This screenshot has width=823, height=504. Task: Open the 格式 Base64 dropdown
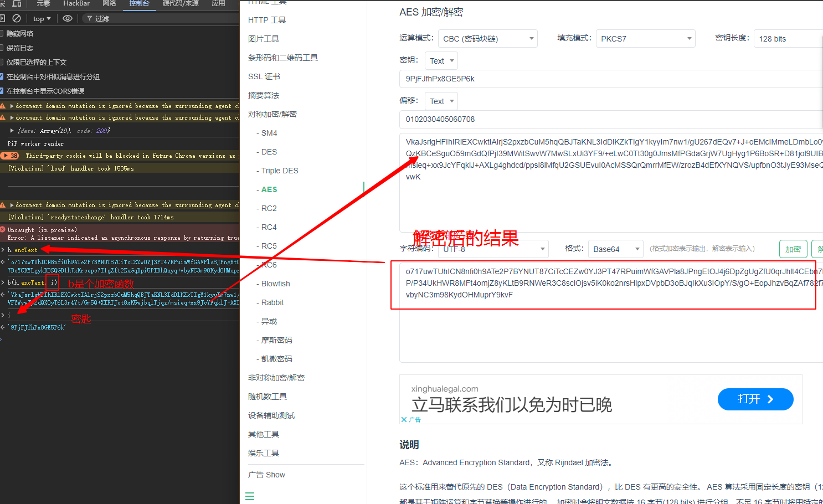pos(615,249)
